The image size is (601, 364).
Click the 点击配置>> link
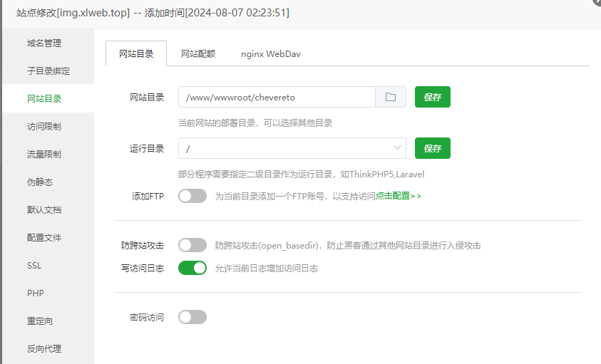click(399, 196)
